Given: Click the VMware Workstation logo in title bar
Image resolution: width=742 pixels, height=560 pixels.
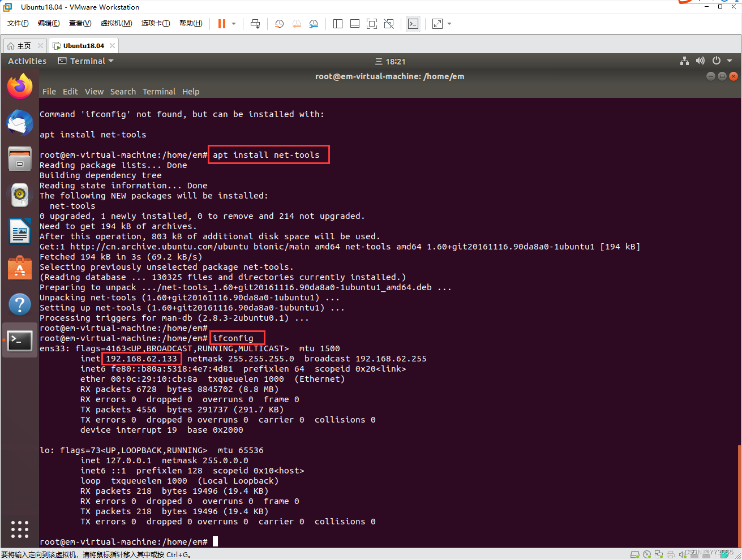Looking at the screenshot, I should (7, 7).
